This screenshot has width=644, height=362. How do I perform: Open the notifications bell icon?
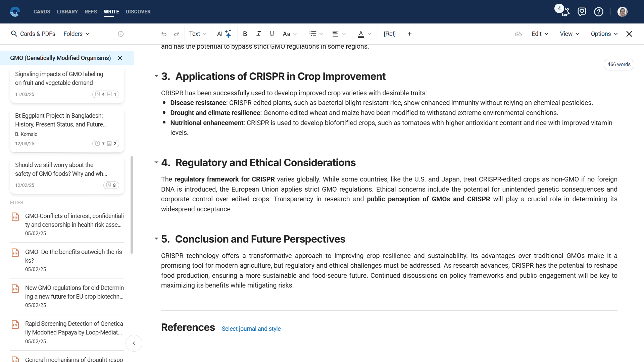tap(565, 12)
